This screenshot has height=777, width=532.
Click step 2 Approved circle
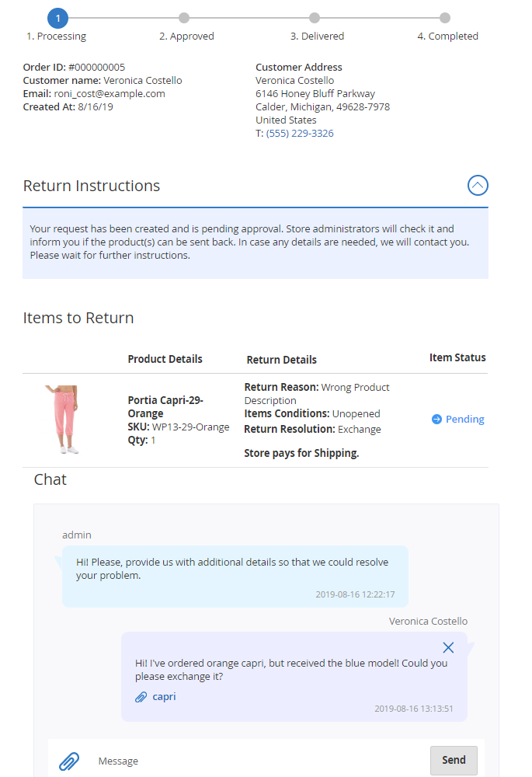[184, 17]
